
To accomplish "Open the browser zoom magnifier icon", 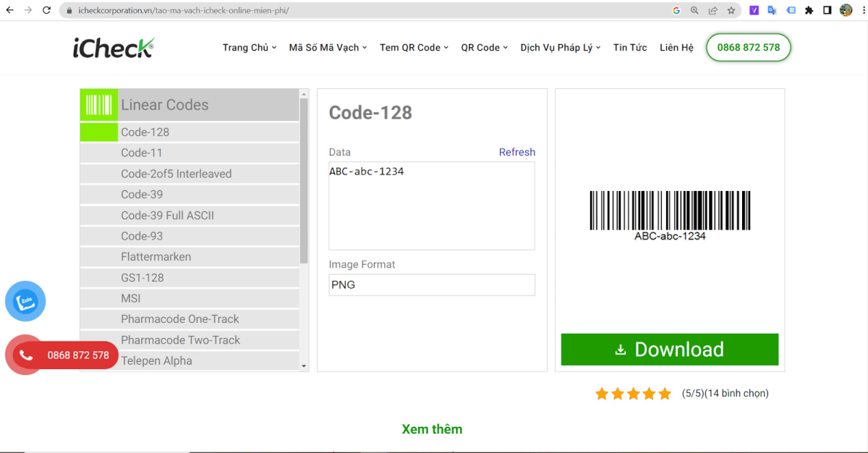I will [x=694, y=11].
